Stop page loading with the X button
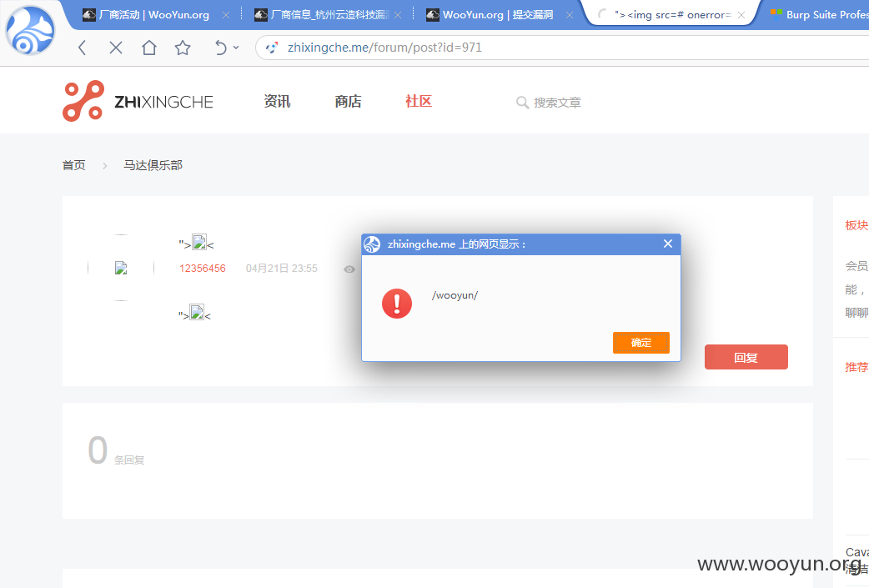 pos(116,48)
